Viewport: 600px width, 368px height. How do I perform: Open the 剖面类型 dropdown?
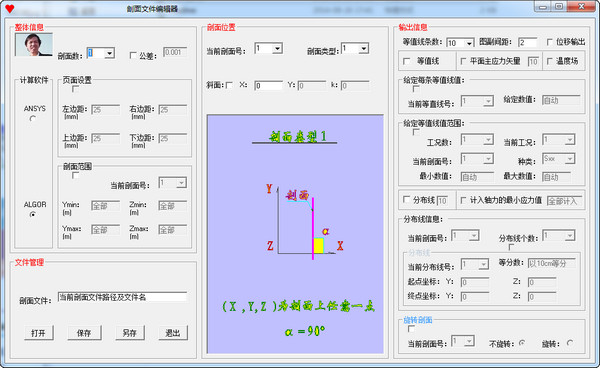[x=364, y=48]
